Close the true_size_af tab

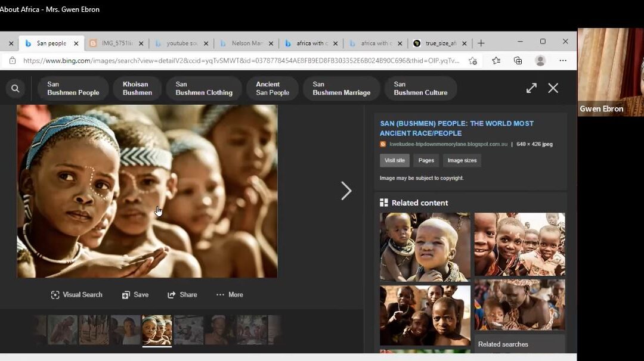[464, 43]
